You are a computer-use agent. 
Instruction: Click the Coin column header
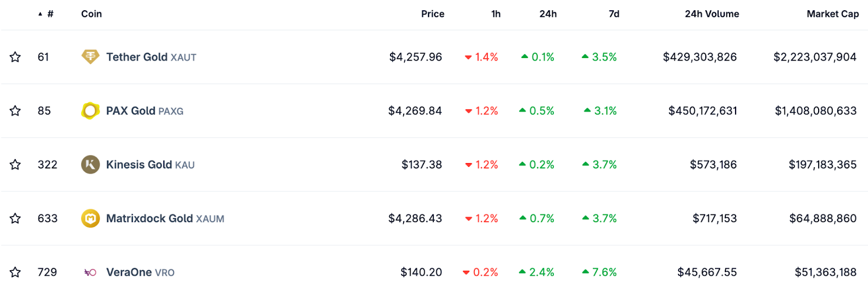click(91, 14)
